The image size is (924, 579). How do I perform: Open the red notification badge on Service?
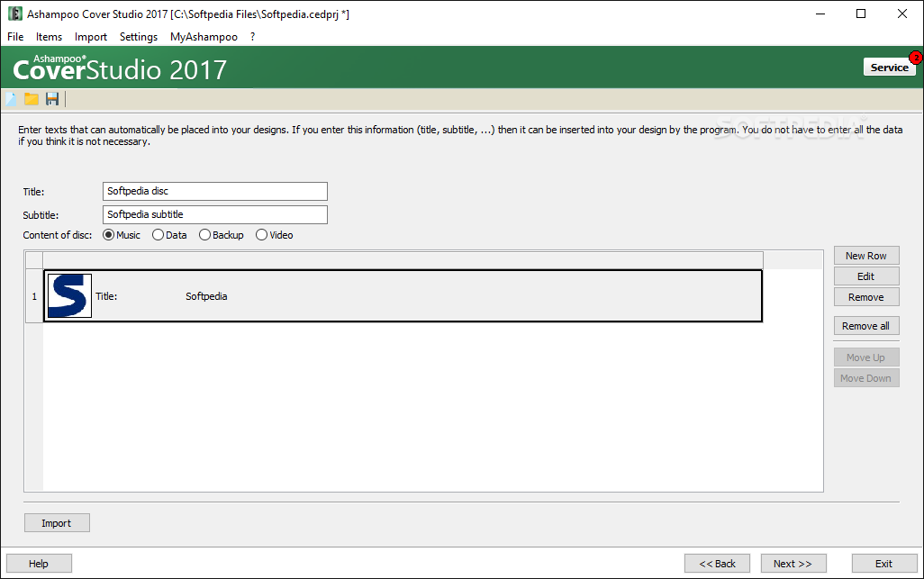(916, 57)
